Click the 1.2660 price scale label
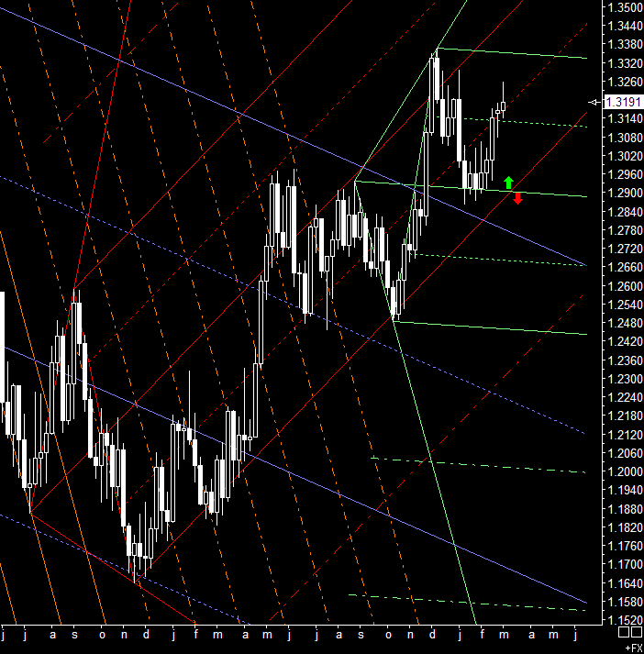This screenshot has height=654, width=644. click(625, 267)
